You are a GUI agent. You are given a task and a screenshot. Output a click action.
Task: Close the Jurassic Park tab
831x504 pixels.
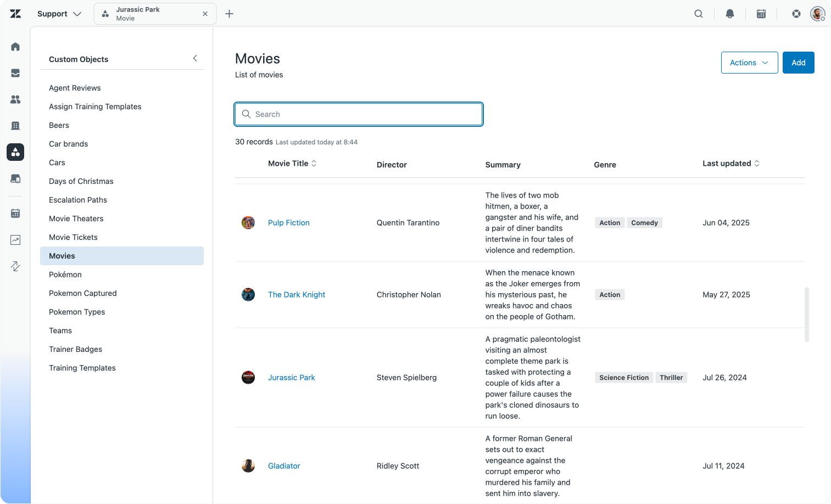tap(205, 14)
